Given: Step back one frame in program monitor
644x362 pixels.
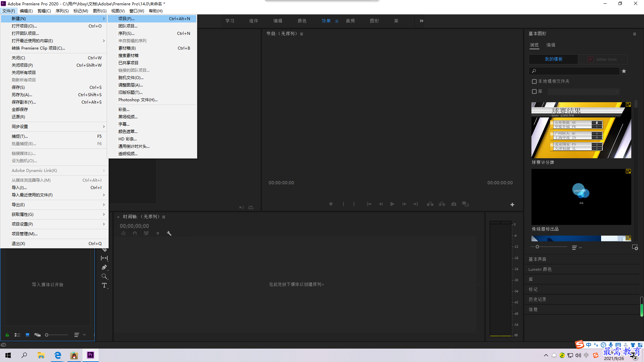Looking at the screenshot, I should click(x=381, y=204).
